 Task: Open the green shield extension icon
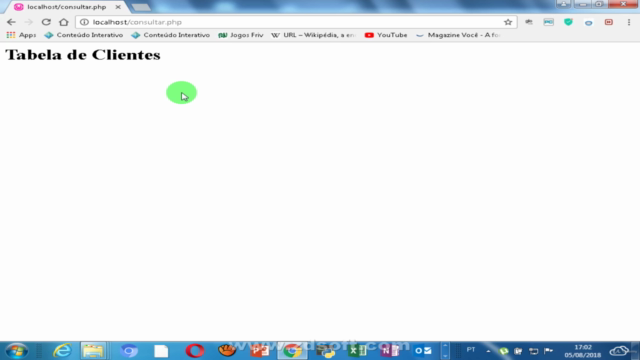pos(568,22)
